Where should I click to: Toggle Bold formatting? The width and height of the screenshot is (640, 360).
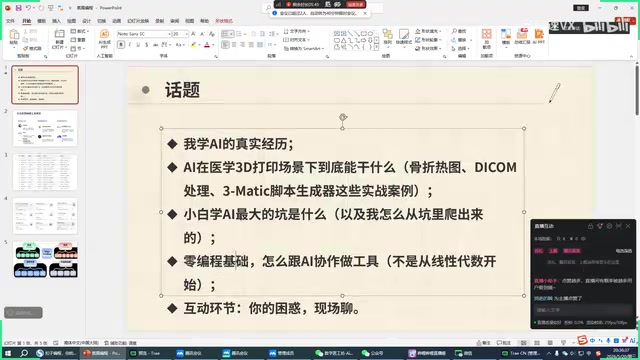click(121, 44)
